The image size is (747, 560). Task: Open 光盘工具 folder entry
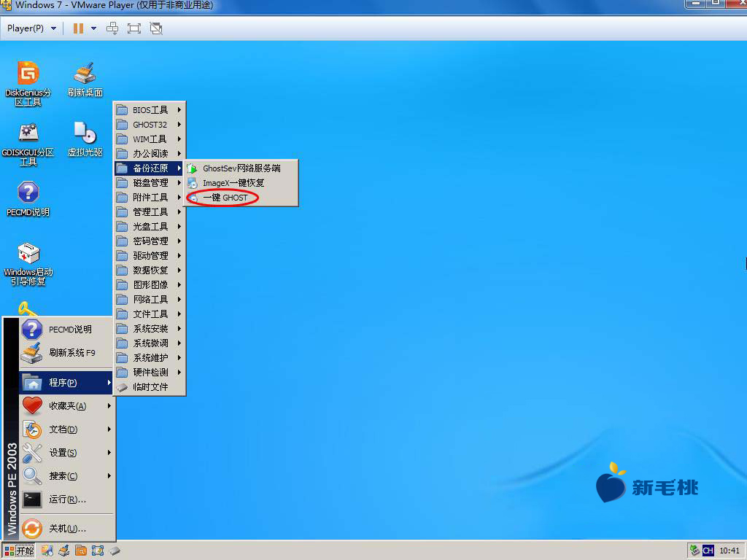[x=149, y=227]
